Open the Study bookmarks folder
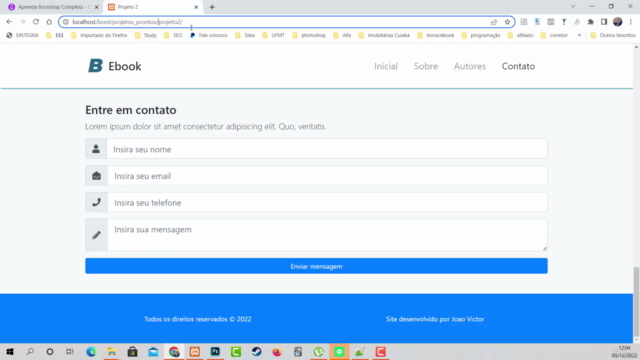Image resolution: width=640 pixels, height=360 pixels. [x=146, y=35]
